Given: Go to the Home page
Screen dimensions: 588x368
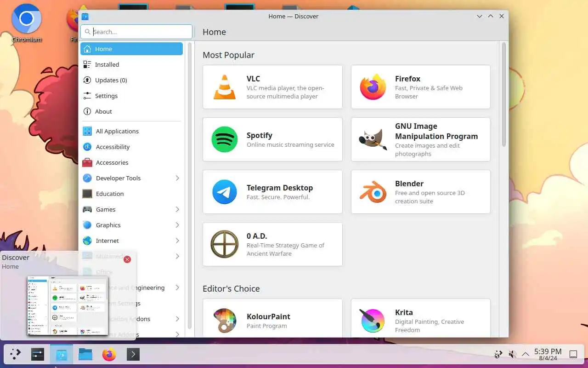Looking at the screenshot, I should (131, 49).
